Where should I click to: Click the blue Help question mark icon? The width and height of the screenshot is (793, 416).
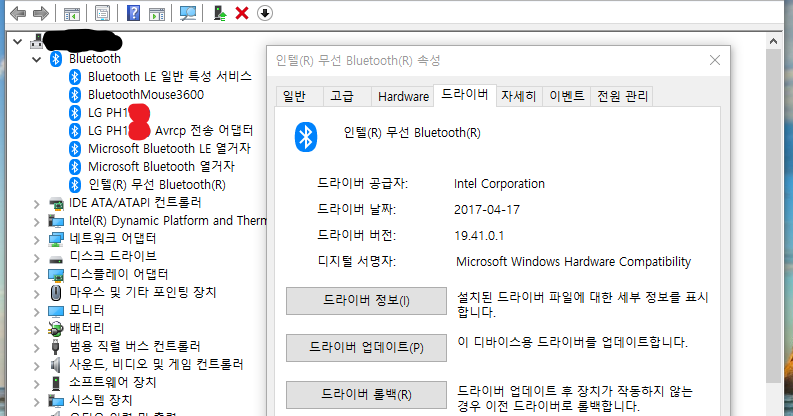coord(134,13)
